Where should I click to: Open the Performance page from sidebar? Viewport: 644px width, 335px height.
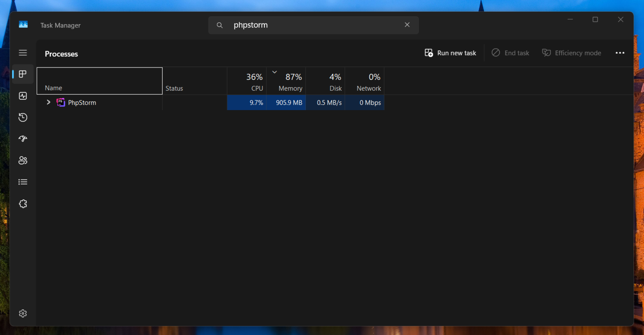point(23,96)
